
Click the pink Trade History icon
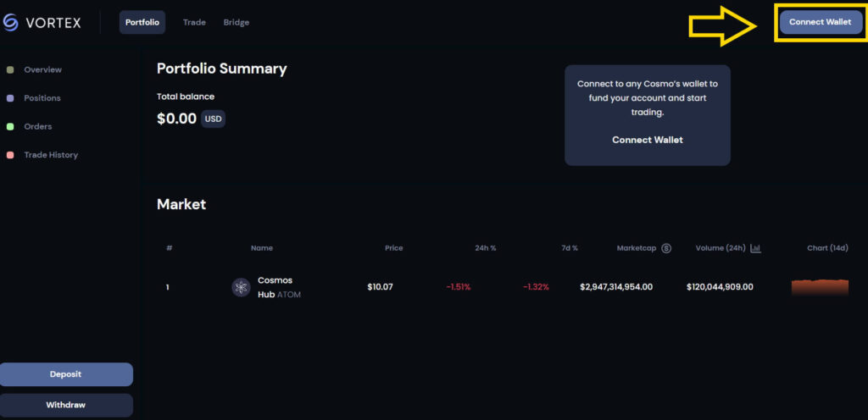pyautogui.click(x=9, y=155)
